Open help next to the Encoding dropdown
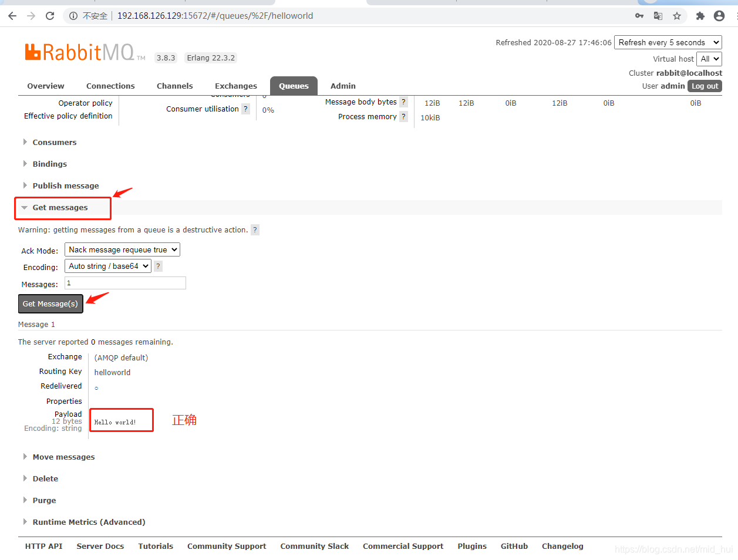The width and height of the screenshot is (738, 560). (158, 266)
